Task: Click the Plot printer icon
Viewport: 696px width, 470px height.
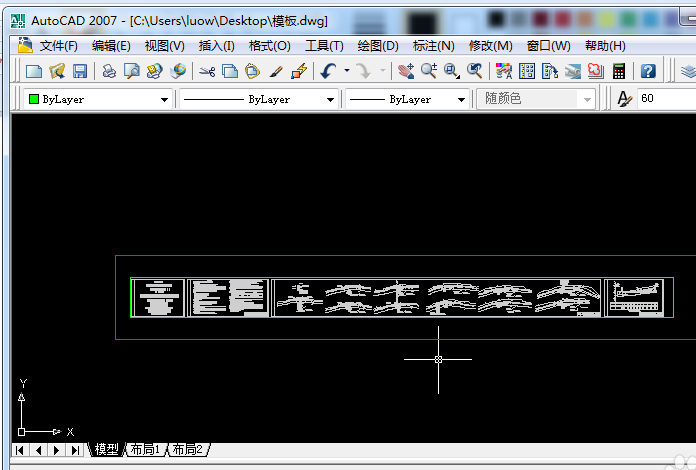Action: coord(109,71)
